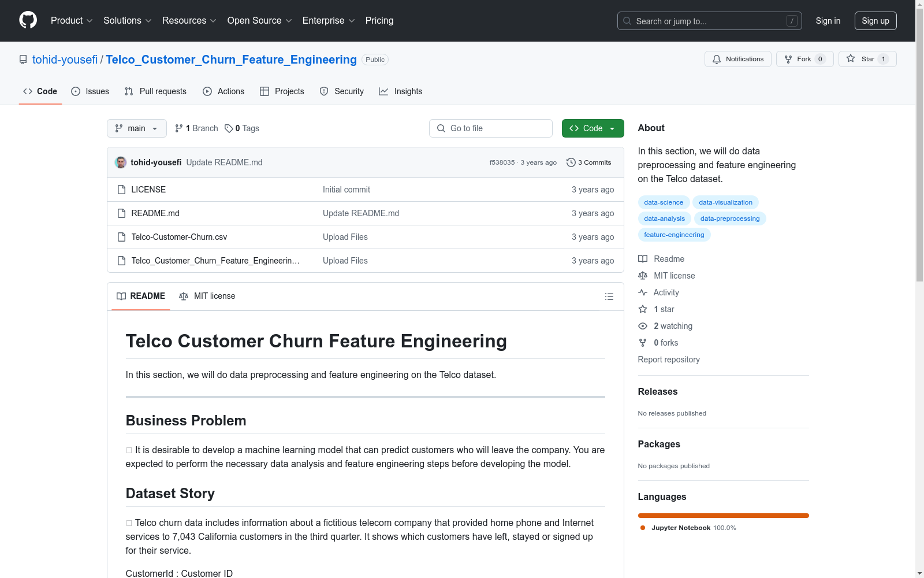
Task: Click the slash shortcut key icon in search
Action: (x=792, y=21)
